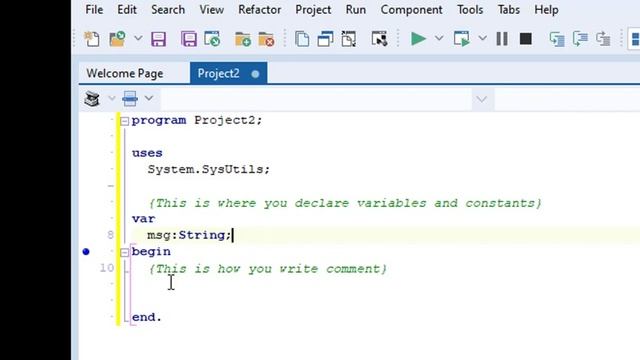Click the Open Project toolbar icon
The height and width of the screenshot is (360, 640).
tap(212, 39)
